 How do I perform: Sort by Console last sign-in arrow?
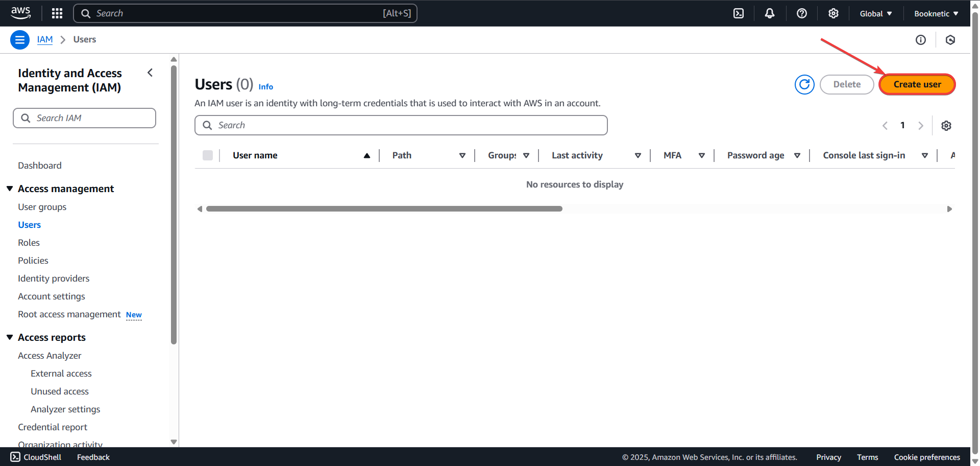point(925,155)
